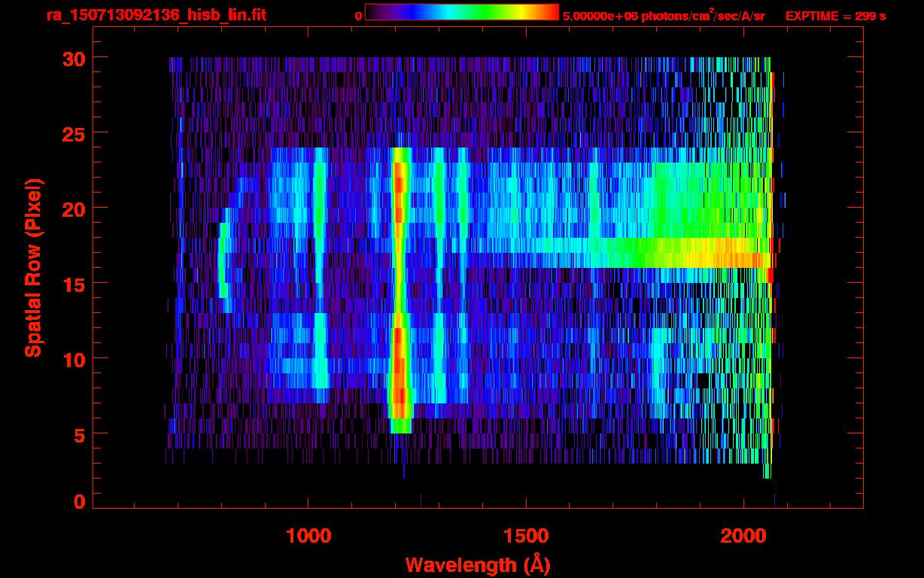Click the x-axis tick label 1500

click(x=525, y=535)
